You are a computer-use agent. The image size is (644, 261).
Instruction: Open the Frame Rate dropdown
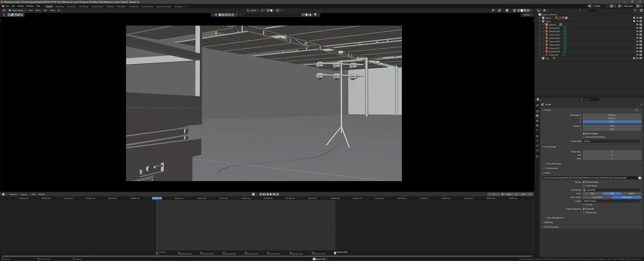611,141
